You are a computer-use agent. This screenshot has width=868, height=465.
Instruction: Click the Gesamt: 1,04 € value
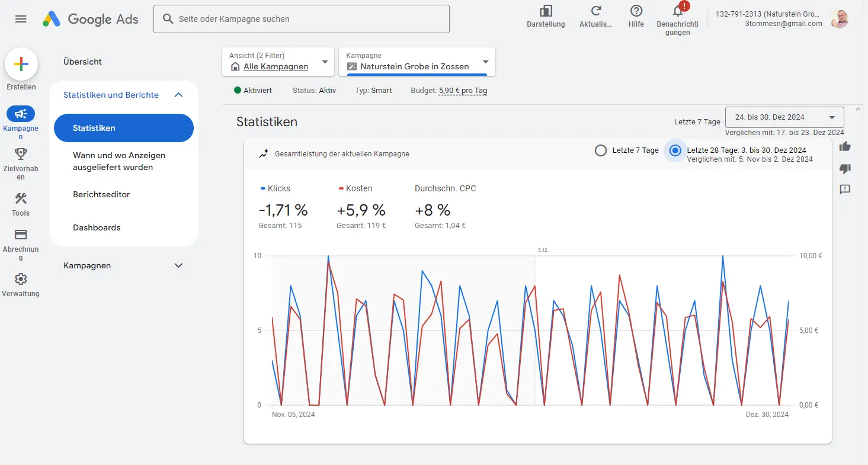pyautogui.click(x=440, y=225)
